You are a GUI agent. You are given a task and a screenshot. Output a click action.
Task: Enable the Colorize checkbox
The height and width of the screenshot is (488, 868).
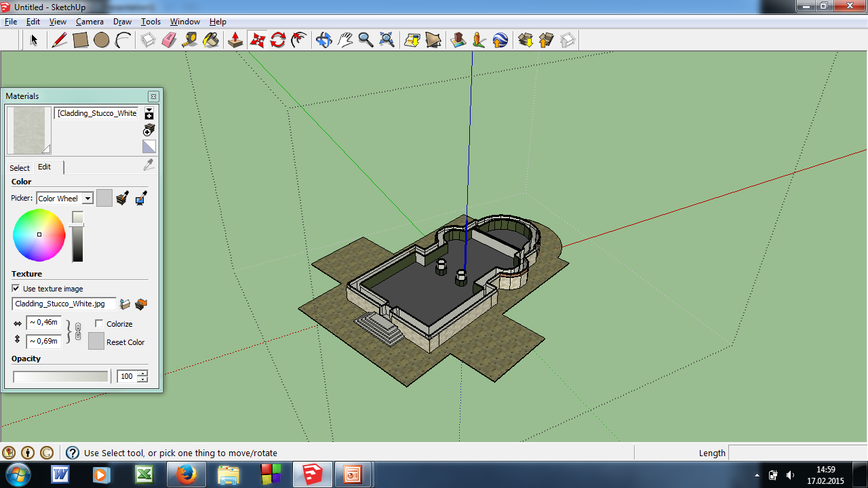[99, 324]
